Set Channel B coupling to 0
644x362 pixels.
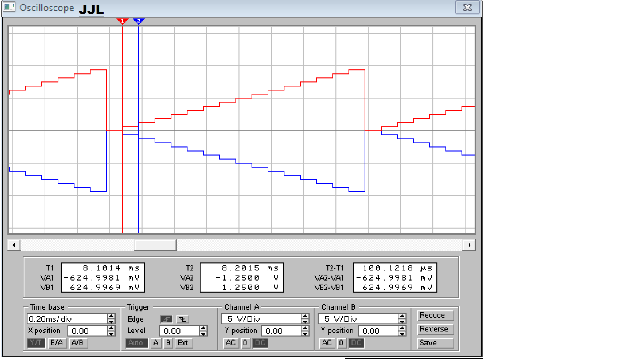(342, 343)
